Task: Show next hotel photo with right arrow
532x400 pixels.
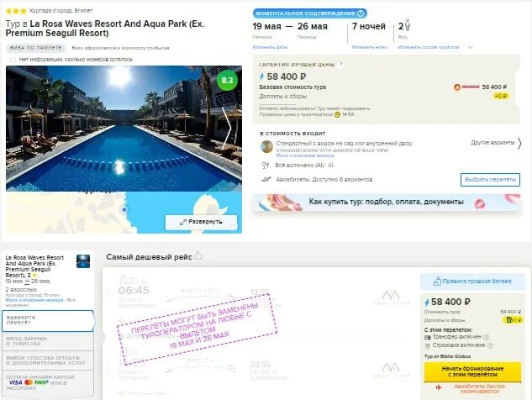Action: pyautogui.click(x=227, y=129)
